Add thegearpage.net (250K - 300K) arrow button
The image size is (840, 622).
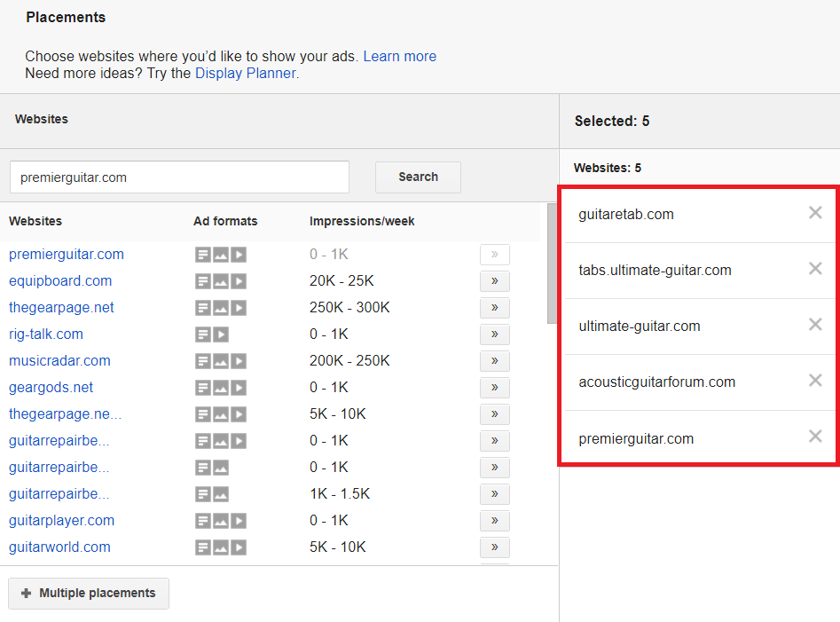(494, 308)
